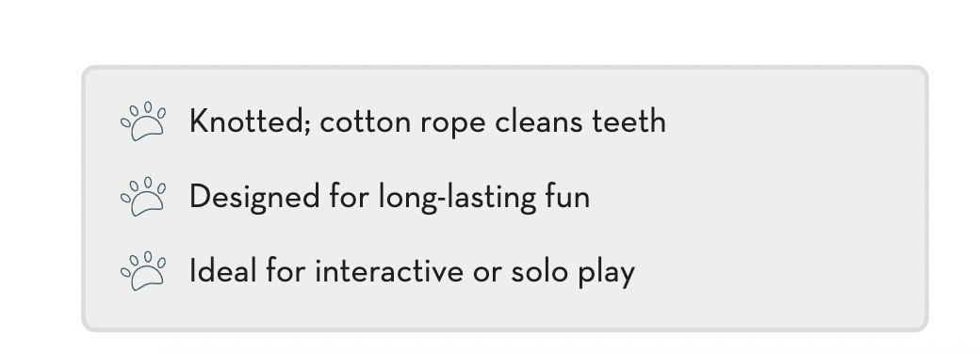This screenshot has width=980, height=354.
Task: Click the paw icon beside Designed for long-lasting
Action: pos(143,197)
